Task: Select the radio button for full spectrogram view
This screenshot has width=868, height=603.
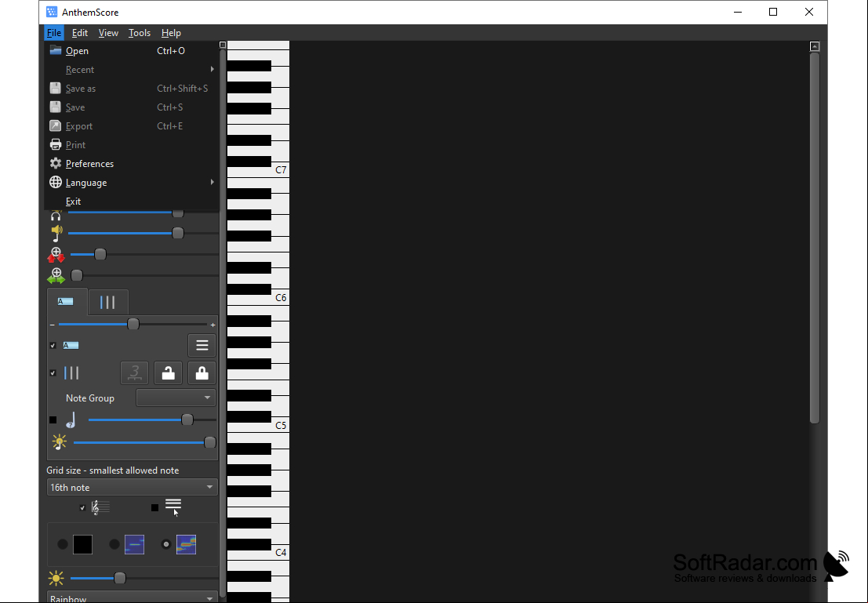Action: click(166, 544)
